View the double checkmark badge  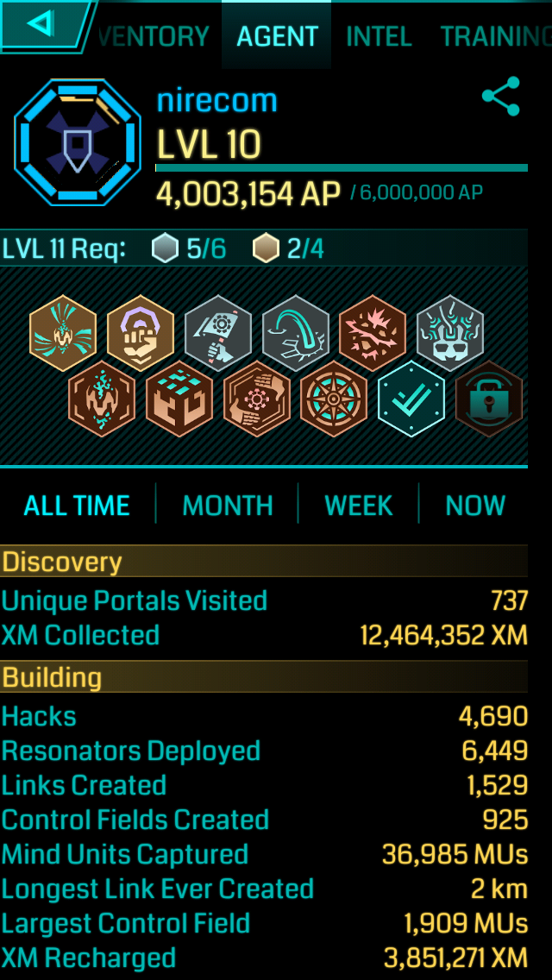coord(411,399)
